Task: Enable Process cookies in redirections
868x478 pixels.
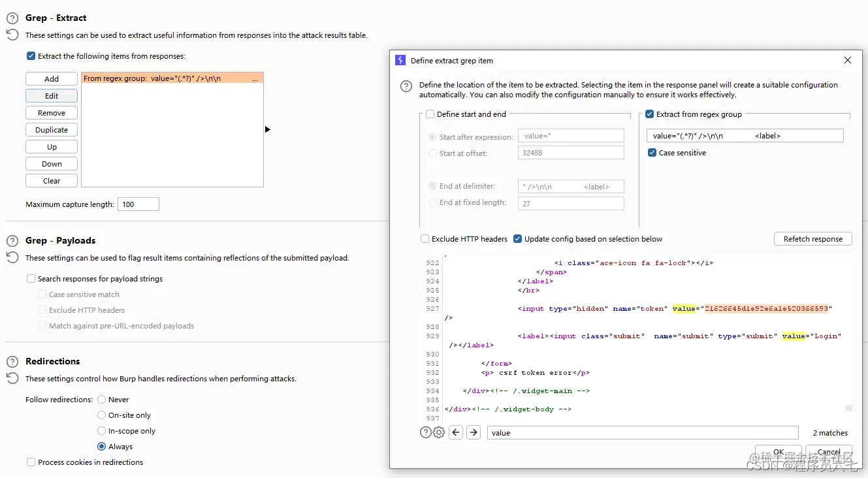Action: pos(31,462)
